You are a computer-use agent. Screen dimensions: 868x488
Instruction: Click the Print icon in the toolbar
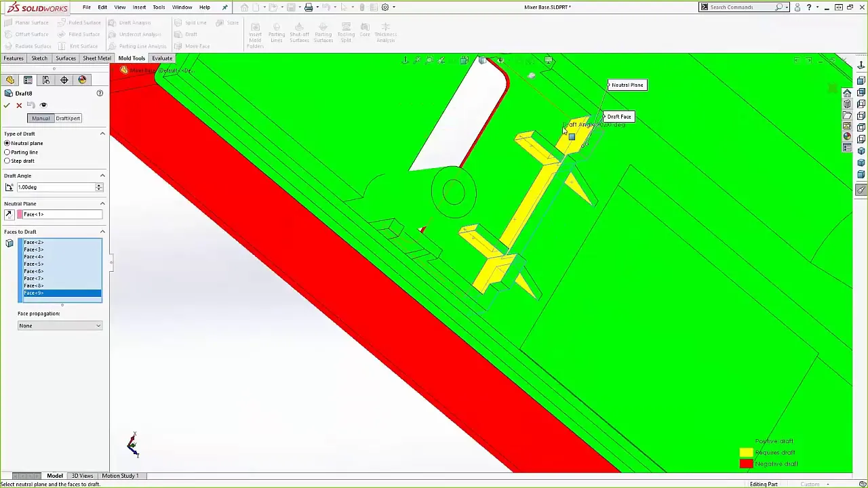coord(309,7)
